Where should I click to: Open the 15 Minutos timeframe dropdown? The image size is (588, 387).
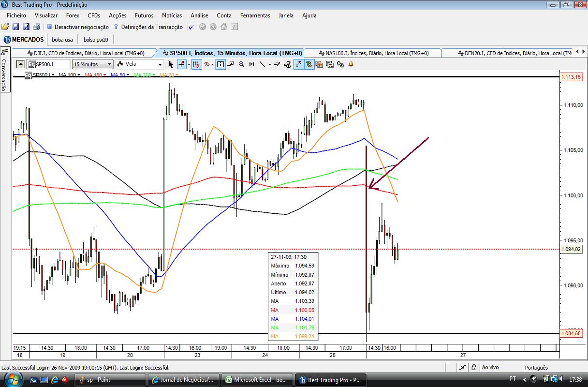(93, 64)
